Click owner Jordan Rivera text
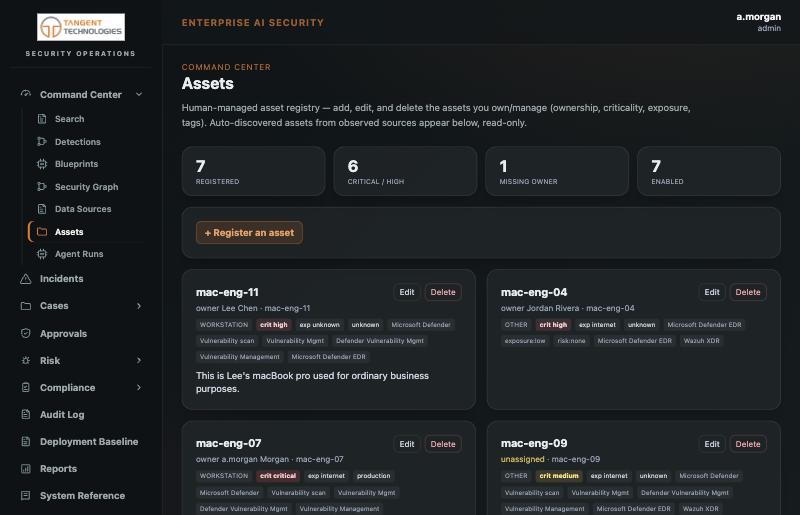 point(540,308)
